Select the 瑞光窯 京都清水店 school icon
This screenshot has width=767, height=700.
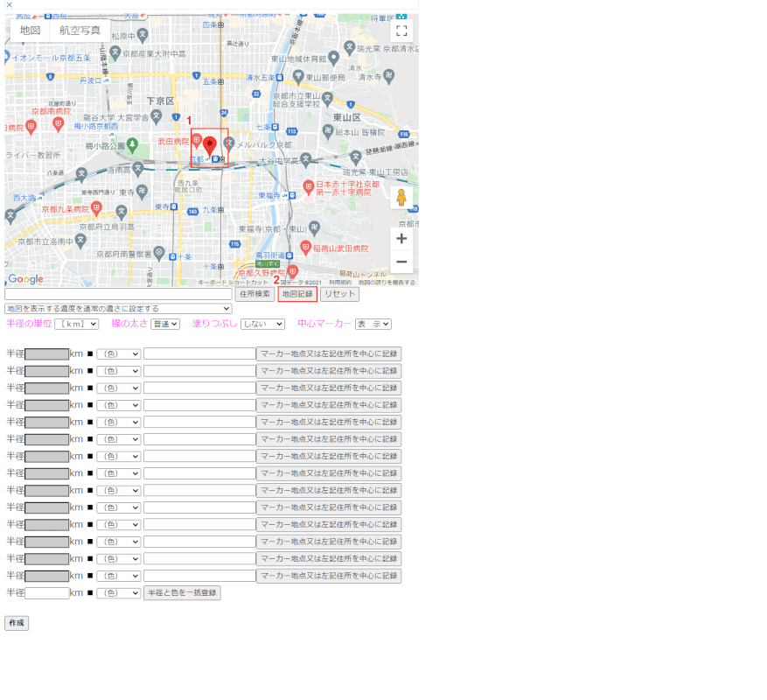pyautogui.click(x=349, y=47)
